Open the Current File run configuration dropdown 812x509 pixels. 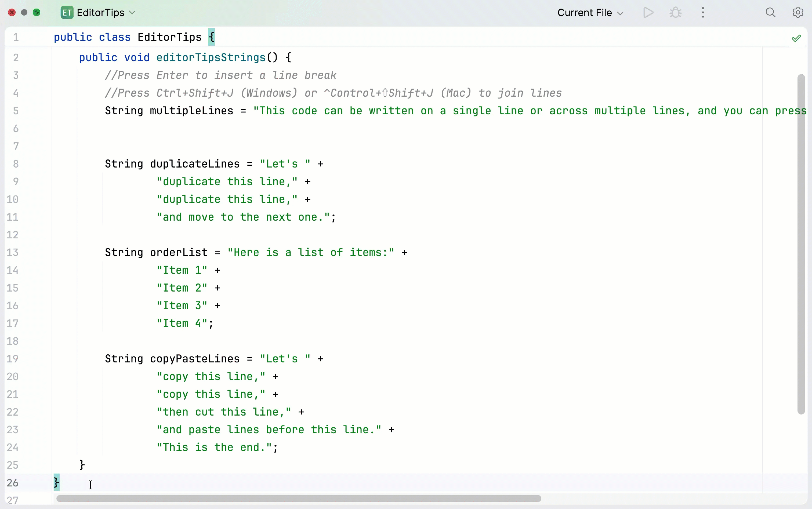click(590, 13)
